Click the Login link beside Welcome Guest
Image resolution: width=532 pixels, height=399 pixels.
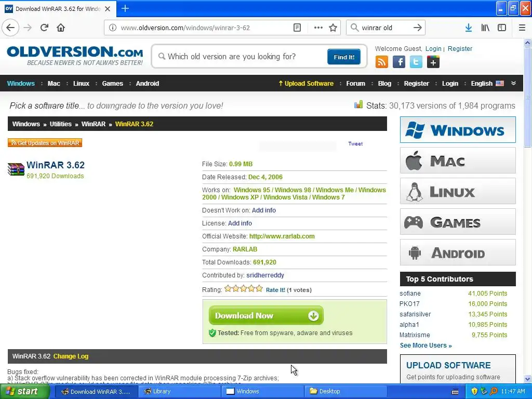tap(433, 48)
